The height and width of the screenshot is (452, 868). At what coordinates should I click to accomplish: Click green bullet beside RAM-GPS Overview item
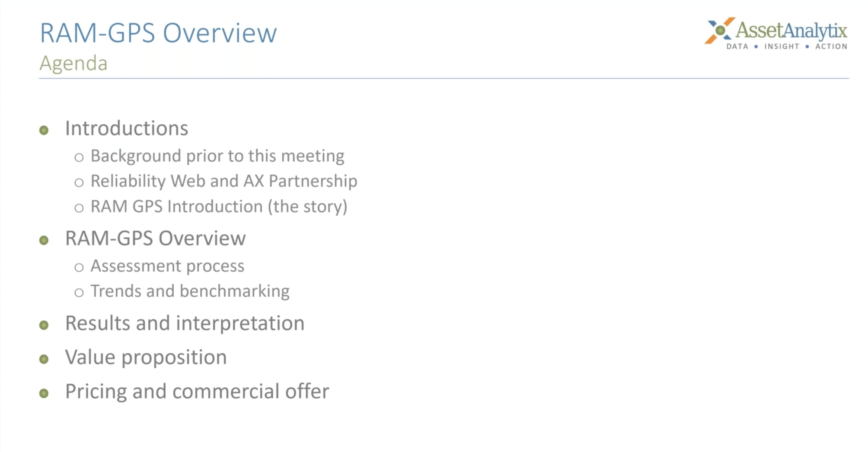click(x=44, y=240)
